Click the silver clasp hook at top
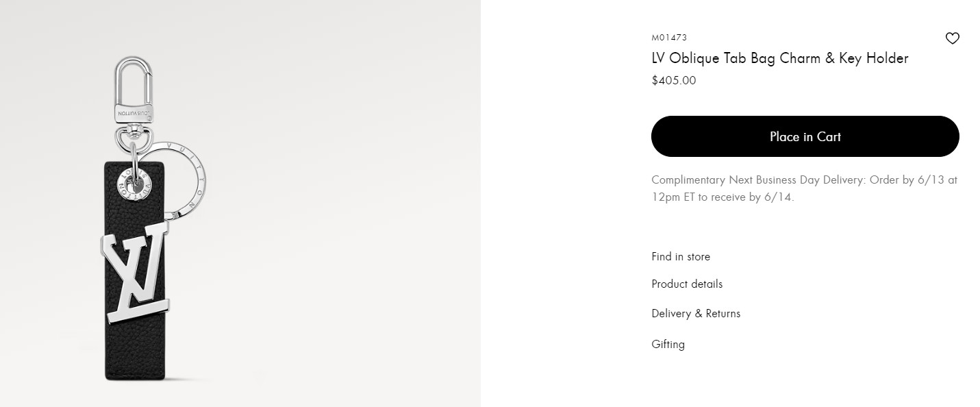The width and height of the screenshot is (980, 407). pos(134,79)
